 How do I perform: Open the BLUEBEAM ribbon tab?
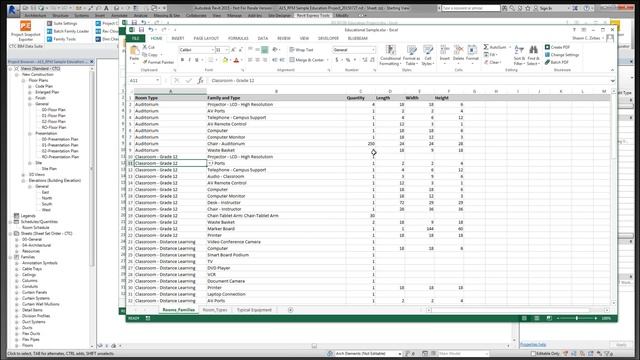[x=358, y=38]
